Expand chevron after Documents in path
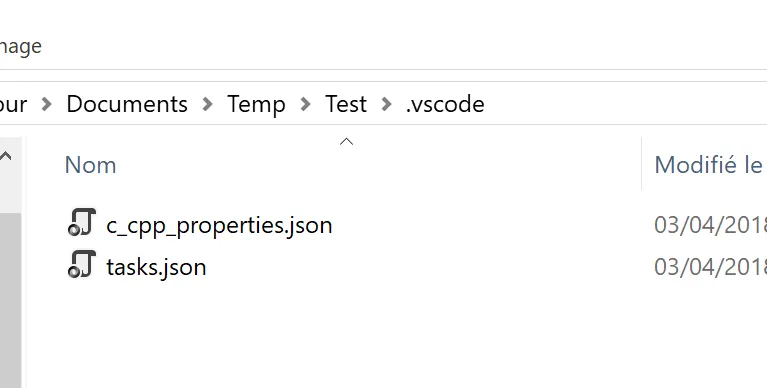 (207, 104)
